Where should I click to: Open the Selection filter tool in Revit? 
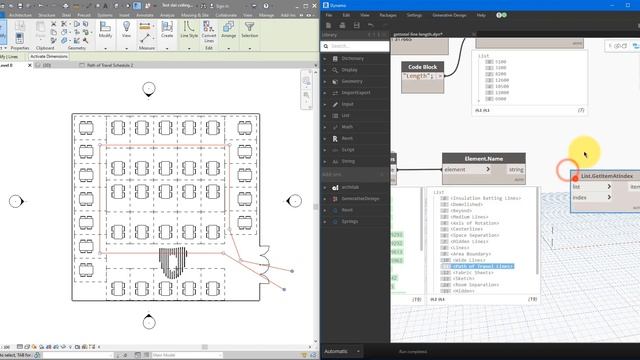coord(249,30)
